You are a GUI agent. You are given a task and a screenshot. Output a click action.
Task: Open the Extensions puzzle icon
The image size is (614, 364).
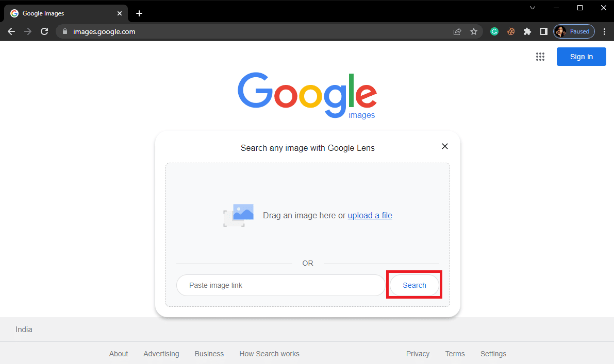click(x=527, y=32)
